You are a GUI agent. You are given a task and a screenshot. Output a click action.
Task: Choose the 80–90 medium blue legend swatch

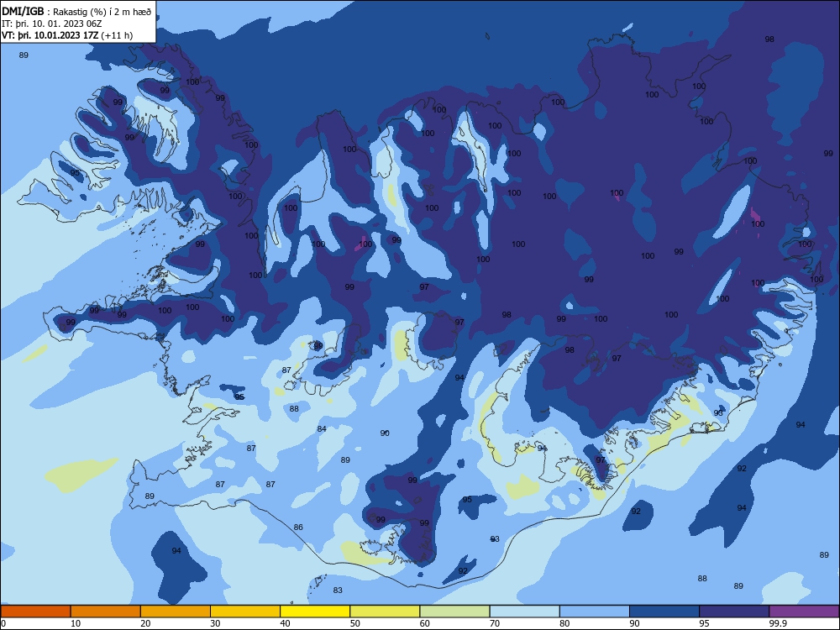click(595, 612)
